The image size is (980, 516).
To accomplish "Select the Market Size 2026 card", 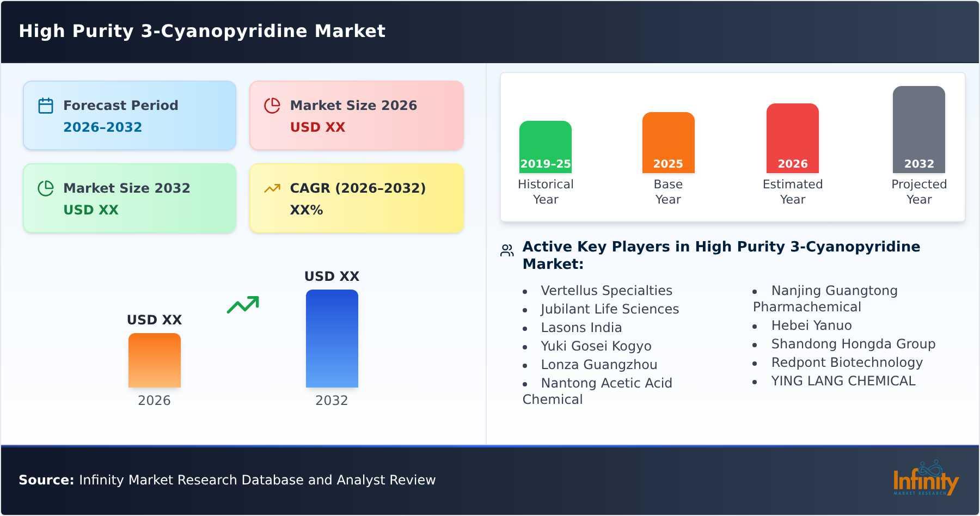I will click(x=357, y=115).
